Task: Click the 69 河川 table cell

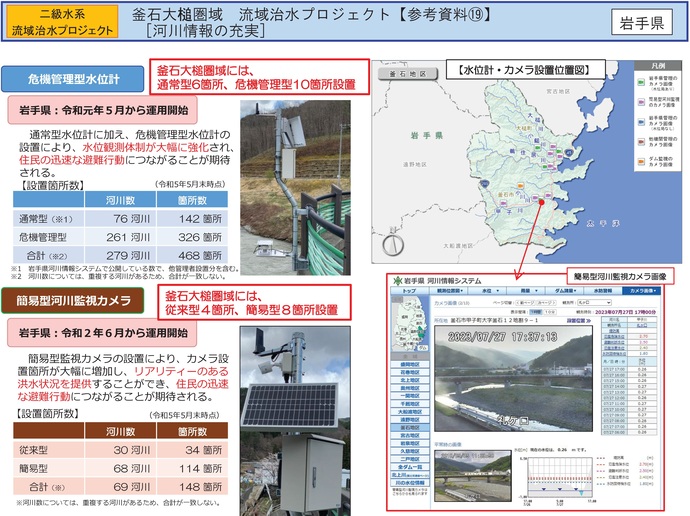Action: coord(120,487)
